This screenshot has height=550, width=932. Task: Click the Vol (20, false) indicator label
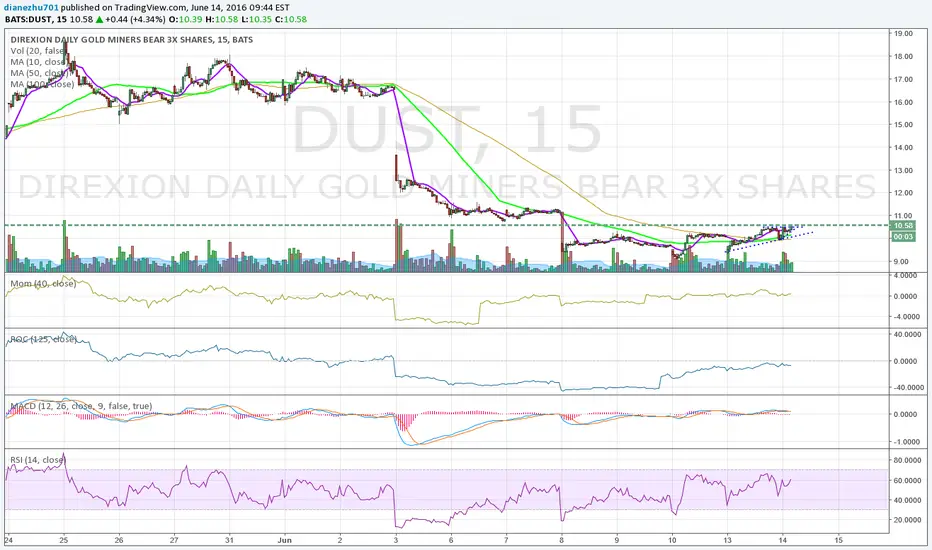(37, 51)
